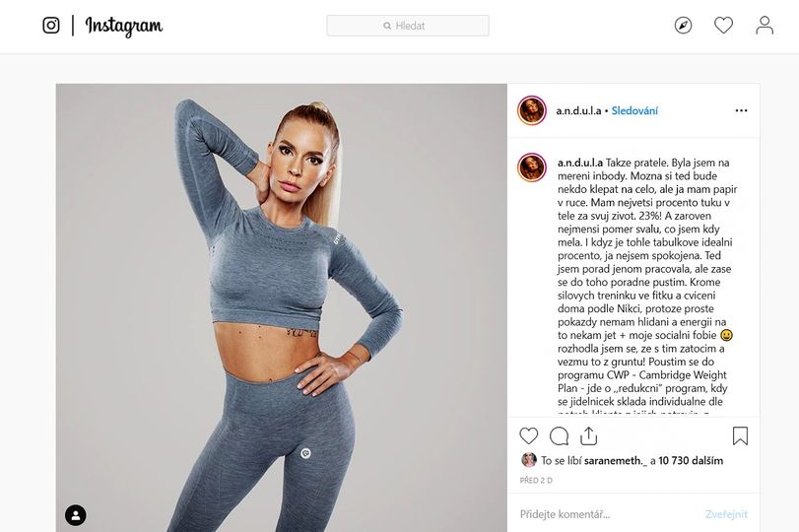
Task: Click the Instagram camera logo icon
Action: [51, 26]
